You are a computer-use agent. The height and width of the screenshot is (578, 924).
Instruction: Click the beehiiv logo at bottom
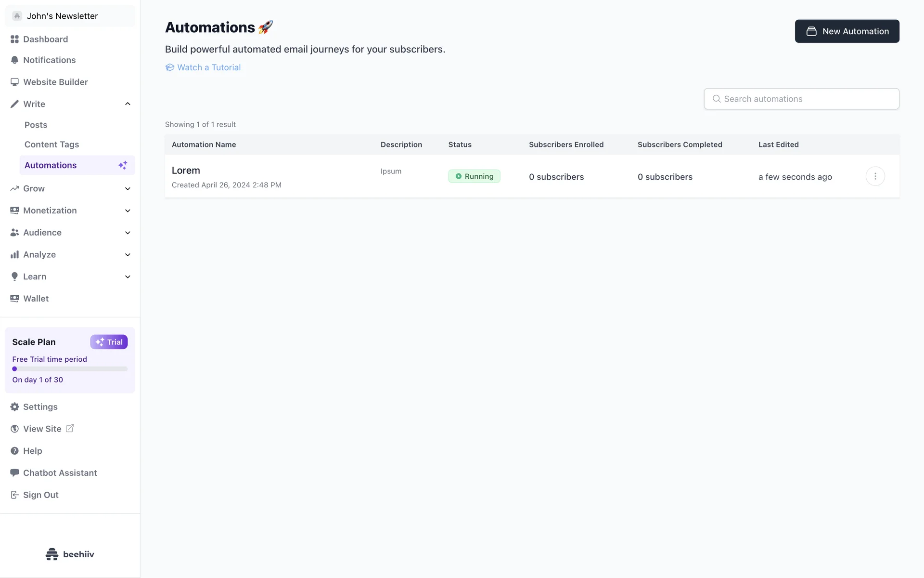[x=70, y=554]
